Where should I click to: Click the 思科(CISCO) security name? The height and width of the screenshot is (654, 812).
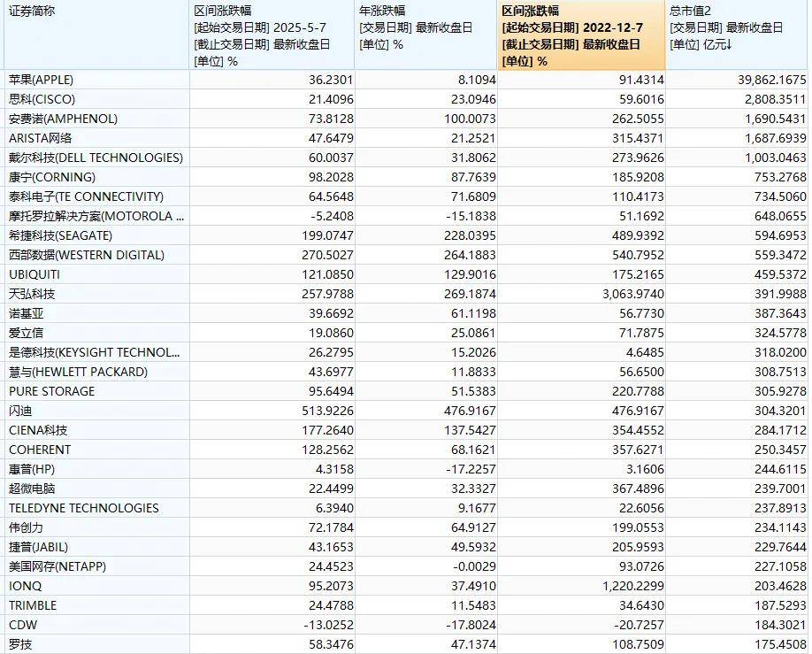pyautogui.click(x=42, y=99)
